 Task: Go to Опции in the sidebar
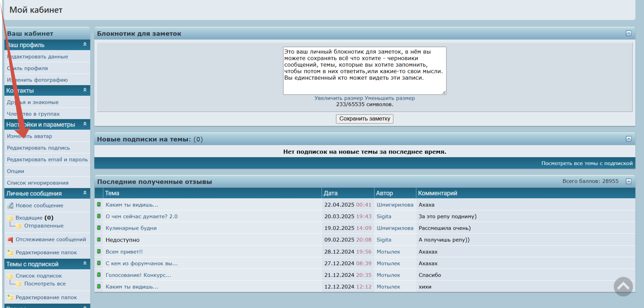[15, 171]
